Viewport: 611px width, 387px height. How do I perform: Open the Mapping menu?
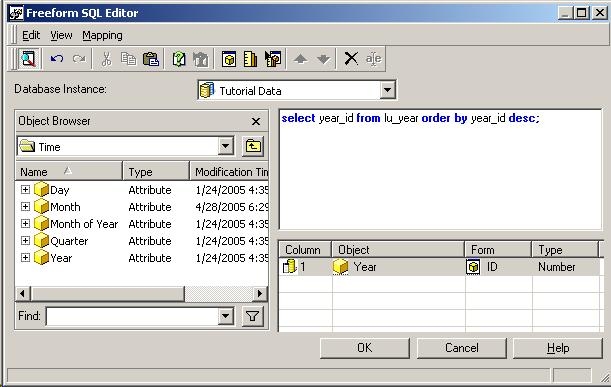click(102, 35)
